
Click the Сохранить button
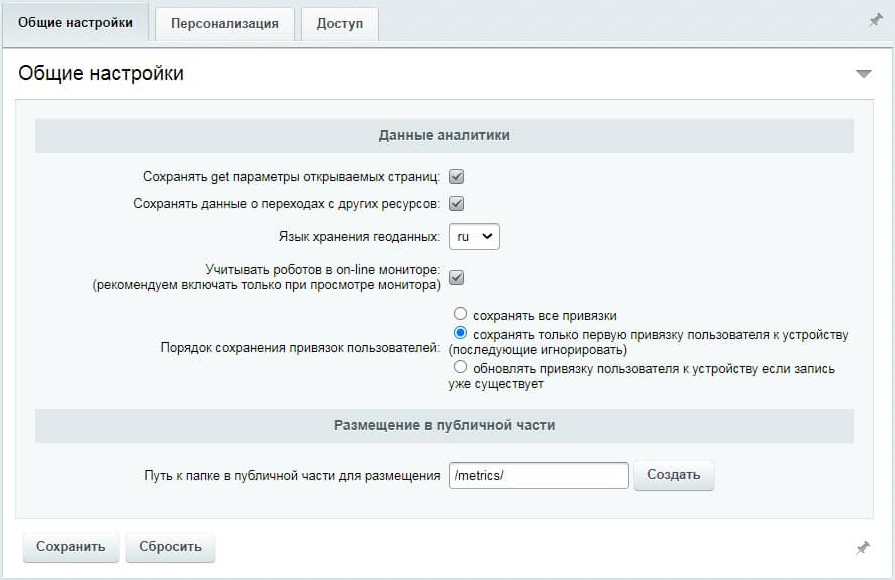coord(71,547)
